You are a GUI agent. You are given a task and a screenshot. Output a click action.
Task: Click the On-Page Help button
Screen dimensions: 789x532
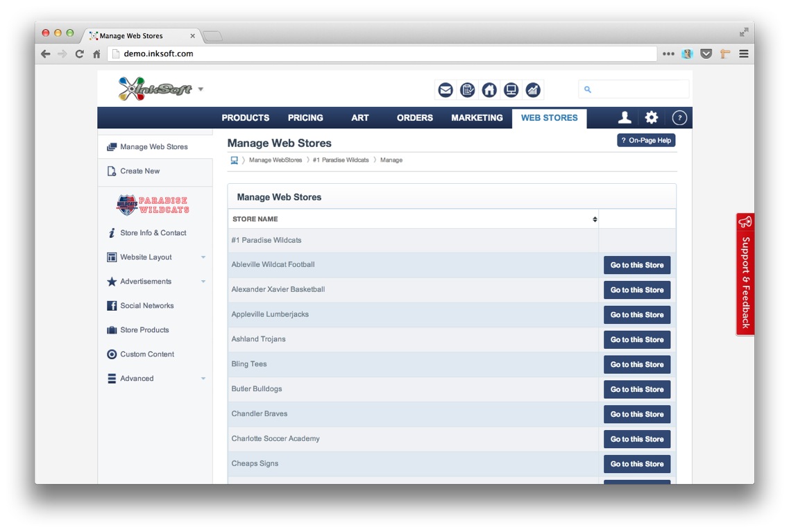click(646, 140)
